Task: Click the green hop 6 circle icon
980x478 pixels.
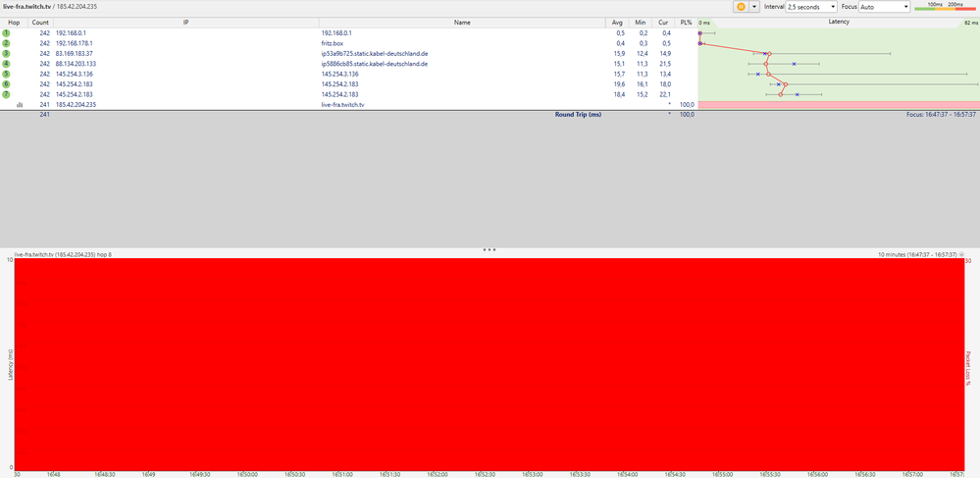Action: click(x=6, y=83)
